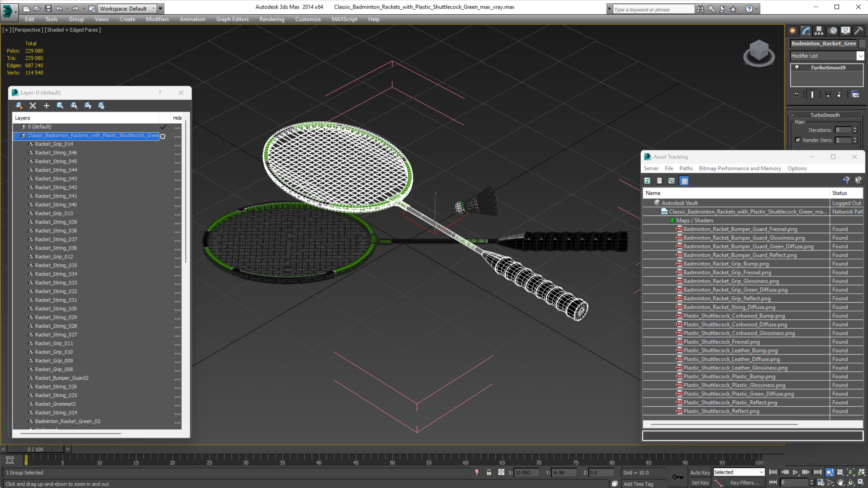
Task: Click the Time Configuration icon
Action: (821, 483)
